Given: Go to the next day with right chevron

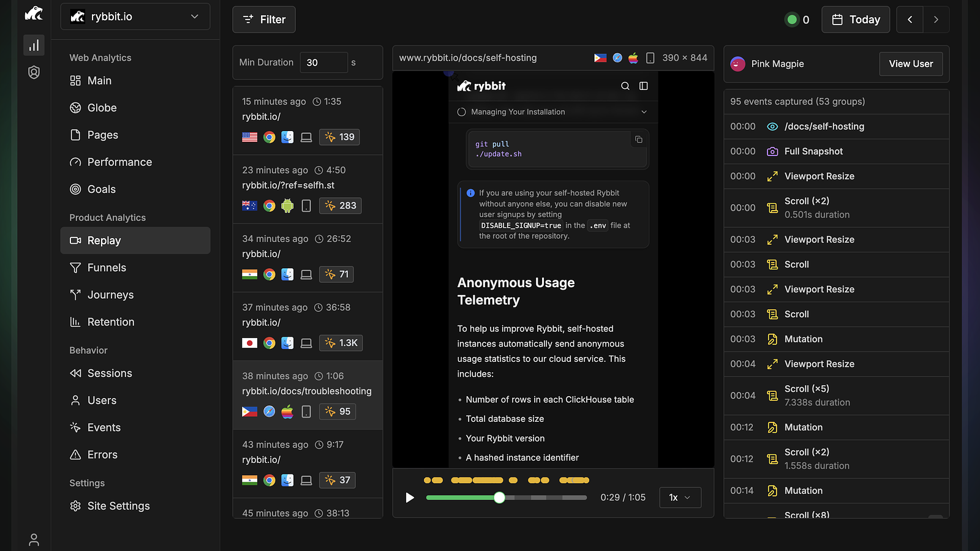Looking at the screenshot, I should [x=936, y=20].
